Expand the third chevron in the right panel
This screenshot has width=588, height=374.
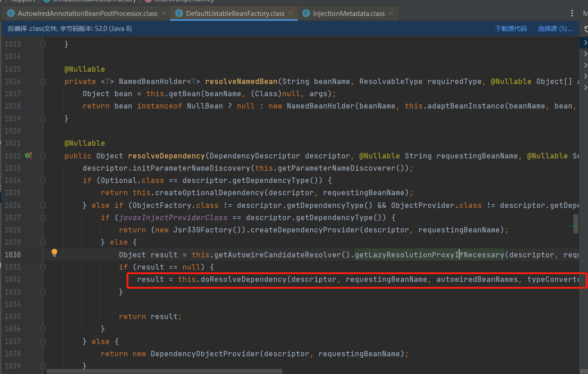[x=585, y=65]
